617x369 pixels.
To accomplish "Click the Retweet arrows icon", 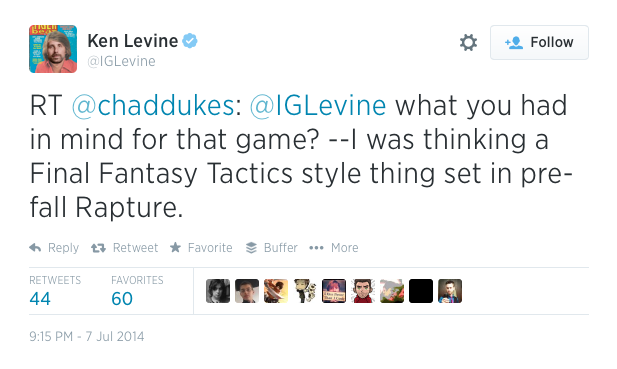I will click(98, 248).
